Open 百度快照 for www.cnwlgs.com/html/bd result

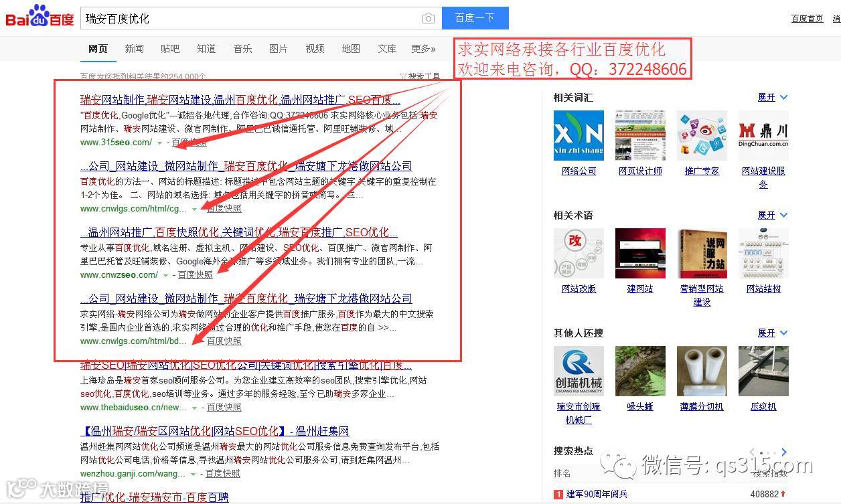(x=224, y=341)
